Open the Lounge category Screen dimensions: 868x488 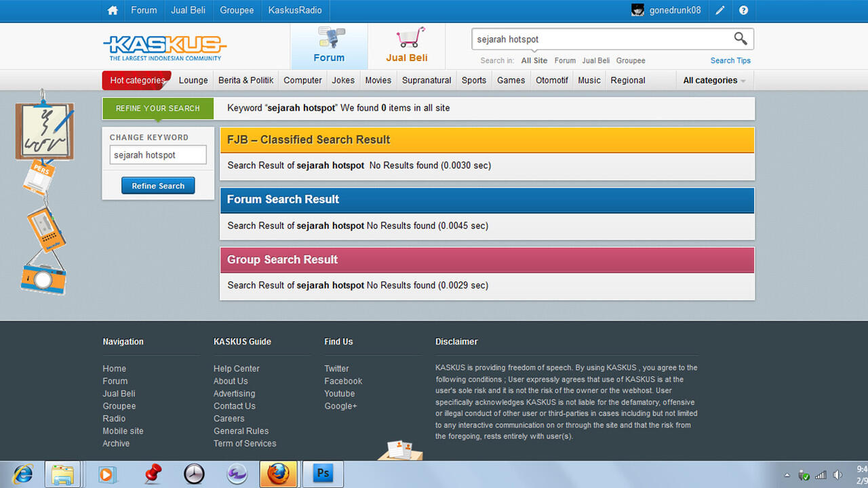(x=193, y=80)
